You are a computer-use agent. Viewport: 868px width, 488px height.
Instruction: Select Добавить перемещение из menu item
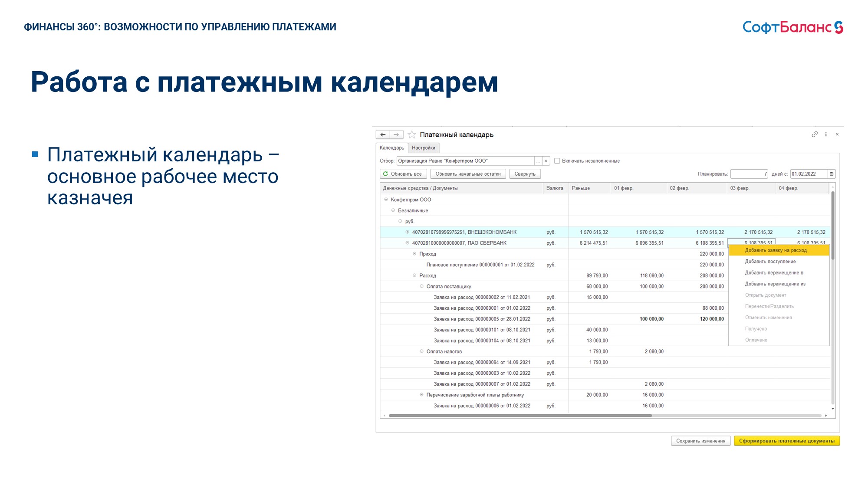click(779, 284)
